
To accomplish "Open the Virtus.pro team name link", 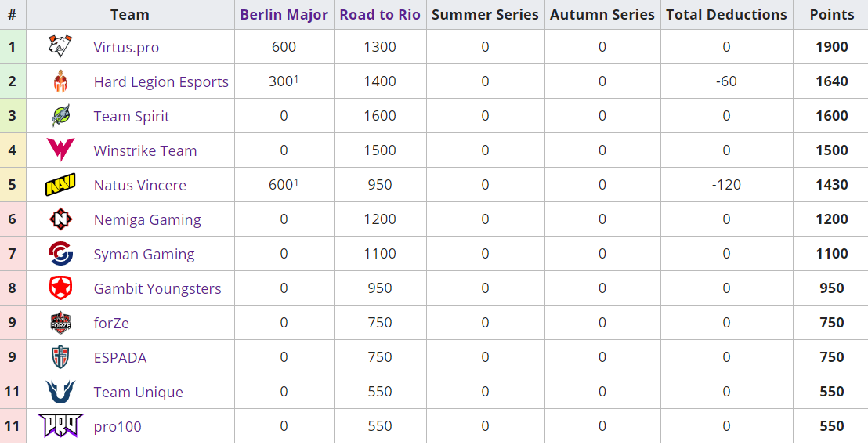I will [x=126, y=48].
